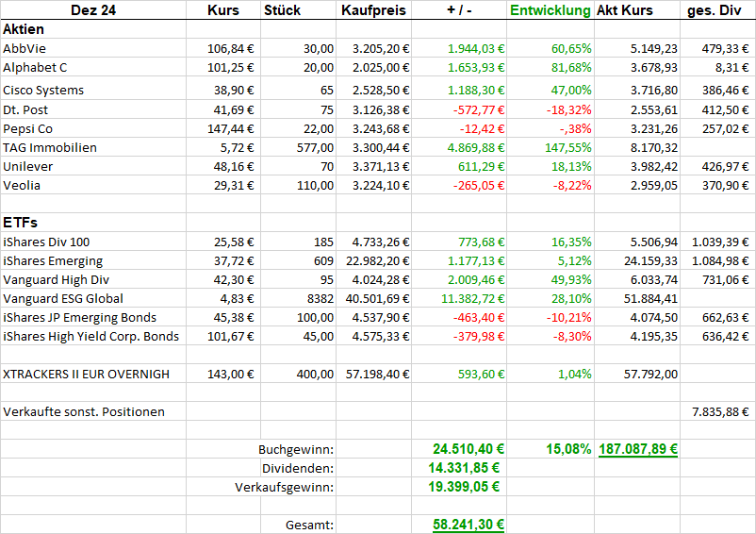Click the Buchgewinn total 24.510,40 €

(468, 449)
